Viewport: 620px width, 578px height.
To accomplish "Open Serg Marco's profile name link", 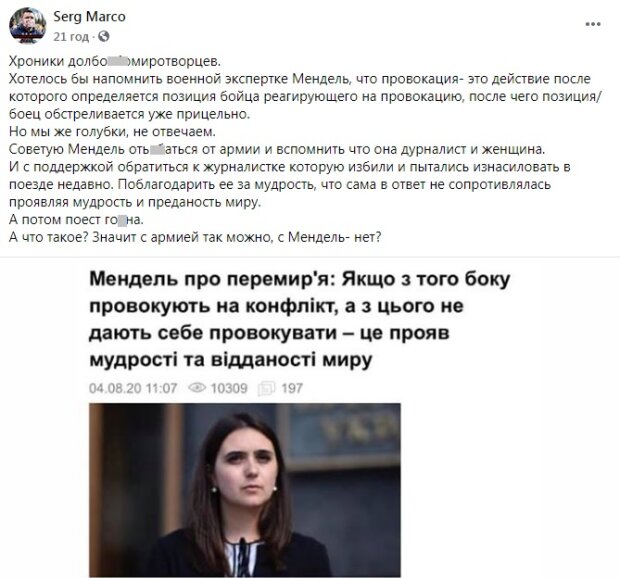I will 89,17.
